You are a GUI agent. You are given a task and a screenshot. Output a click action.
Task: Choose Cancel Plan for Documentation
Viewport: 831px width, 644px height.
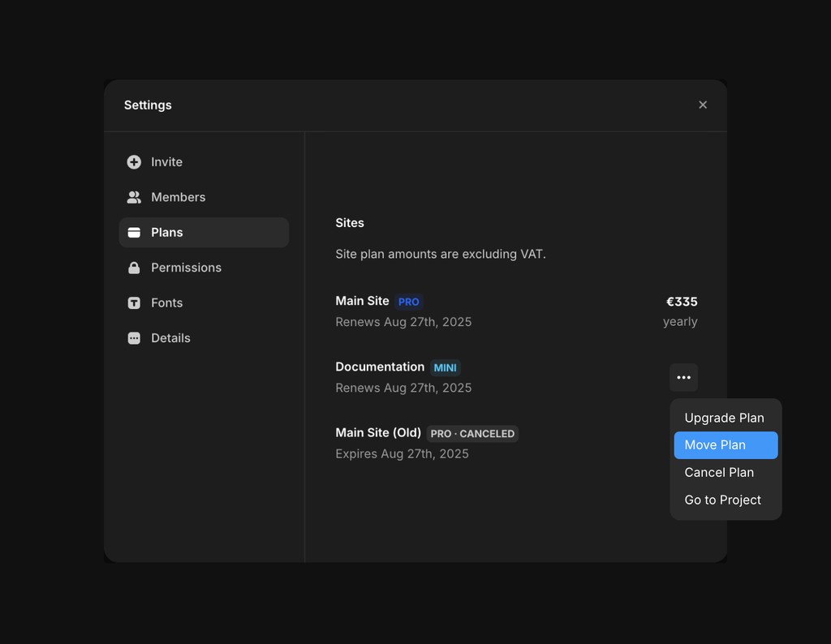718,472
